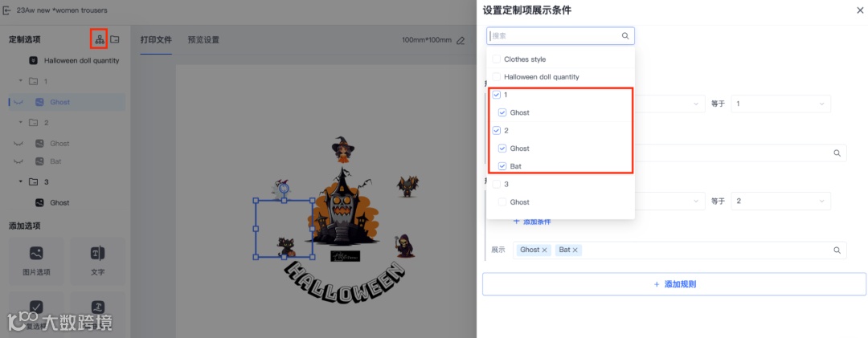Click the witch doll image on canvas

point(343,151)
